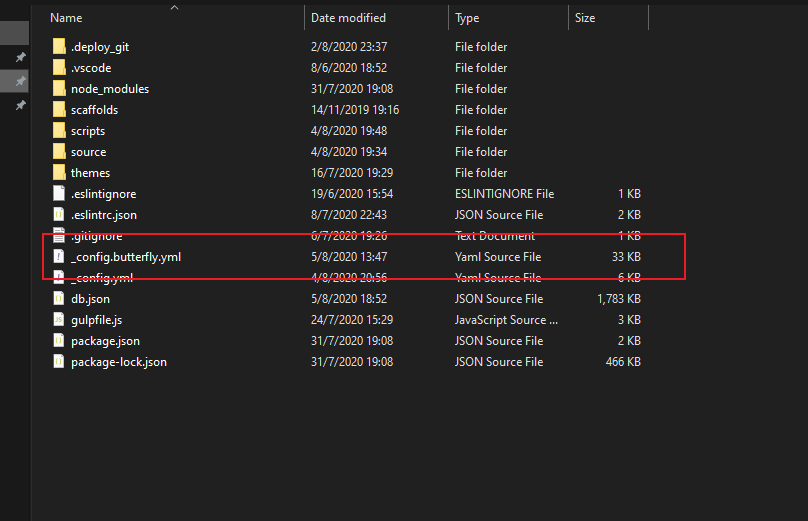Select the .eslintrc.json file name
Screen dimensions: 808x521
(x=104, y=215)
